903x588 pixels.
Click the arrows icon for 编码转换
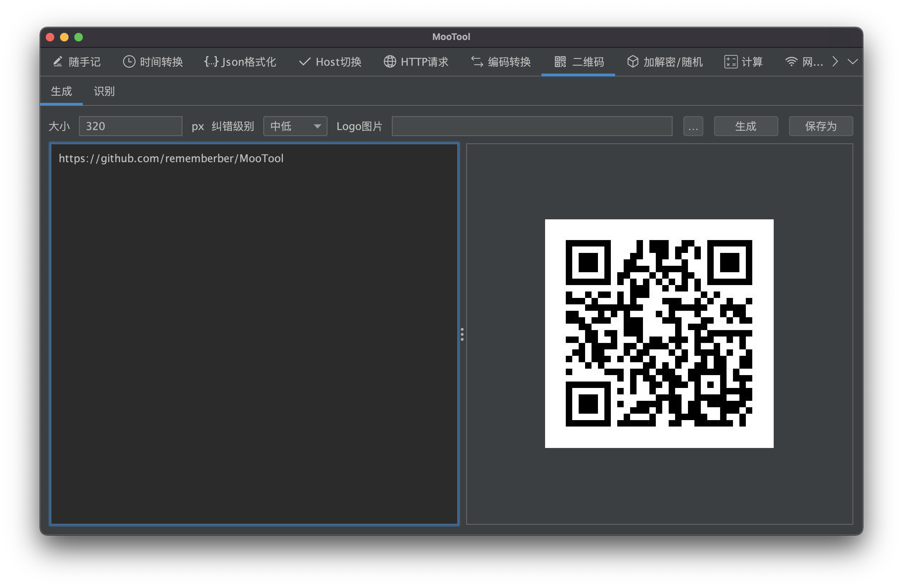477,61
